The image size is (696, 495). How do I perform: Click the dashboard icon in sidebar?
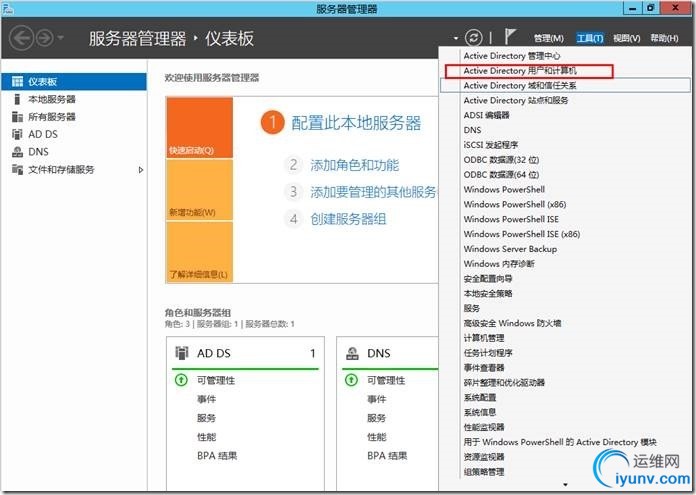click(17, 81)
